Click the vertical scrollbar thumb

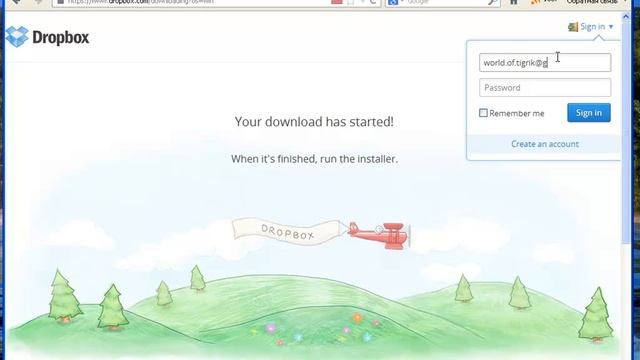pos(626,134)
